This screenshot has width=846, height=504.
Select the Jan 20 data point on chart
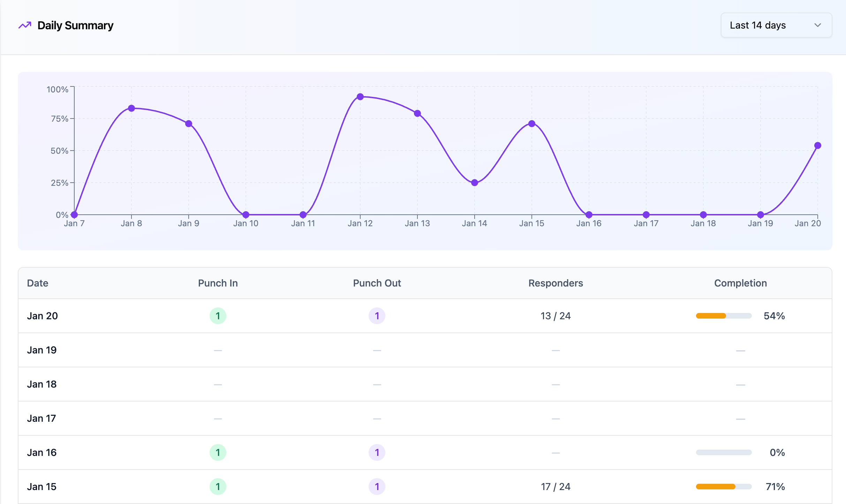point(818,146)
